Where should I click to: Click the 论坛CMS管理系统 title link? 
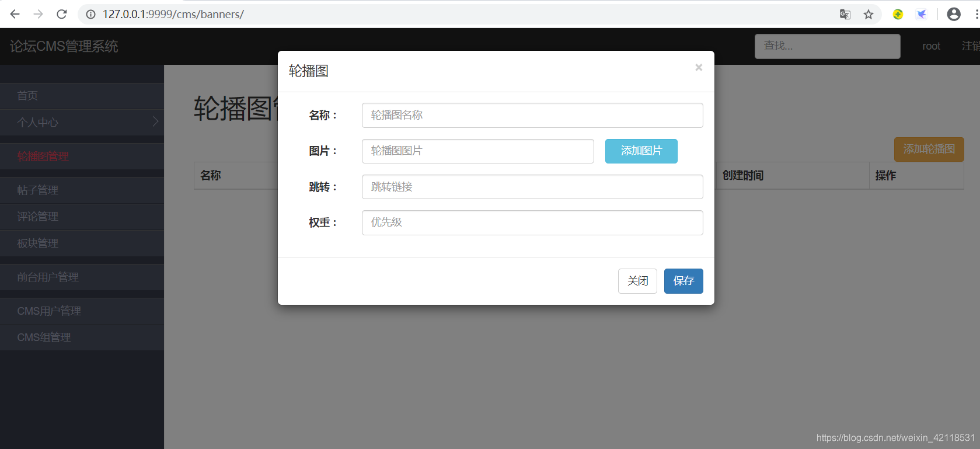click(x=64, y=46)
